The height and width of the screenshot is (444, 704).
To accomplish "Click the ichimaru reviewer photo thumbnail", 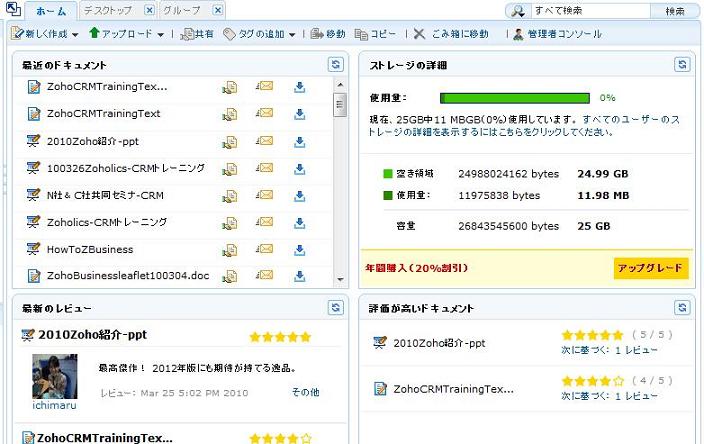I will tap(55, 377).
